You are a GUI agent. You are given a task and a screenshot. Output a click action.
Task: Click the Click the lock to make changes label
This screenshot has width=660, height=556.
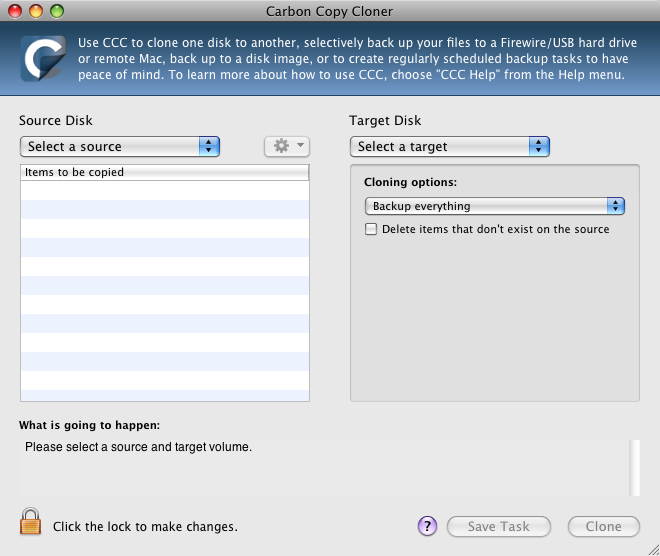[145, 526]
